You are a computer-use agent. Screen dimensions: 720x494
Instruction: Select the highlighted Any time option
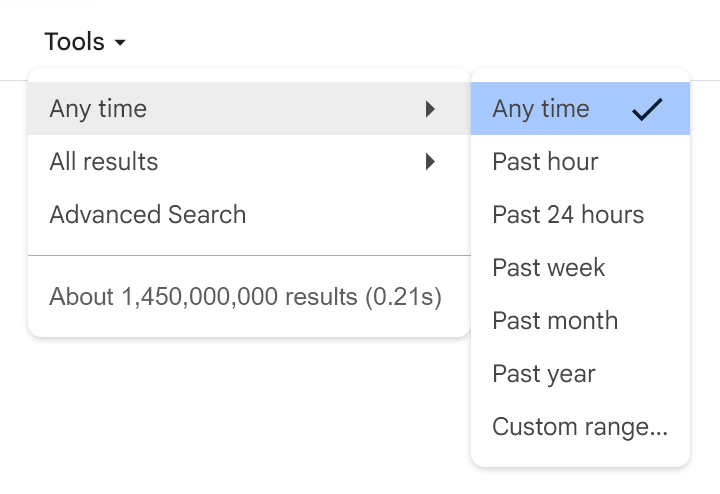pyautogui.click(x=541, y=109)
